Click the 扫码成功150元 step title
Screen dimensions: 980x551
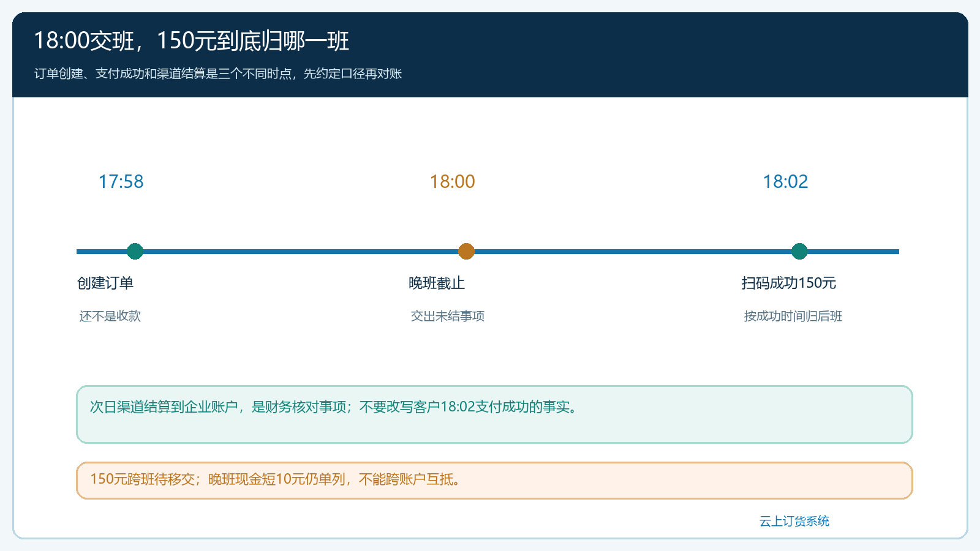coord(789,283)
